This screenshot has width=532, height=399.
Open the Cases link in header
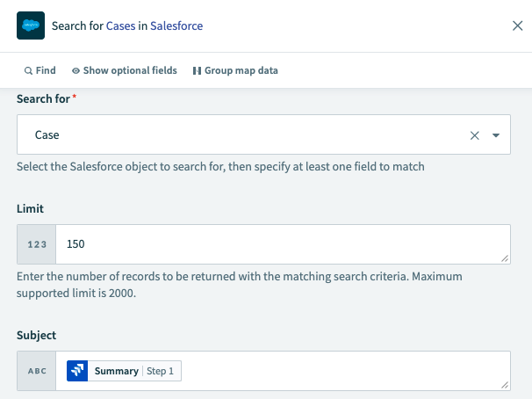(x=120, y=26)
